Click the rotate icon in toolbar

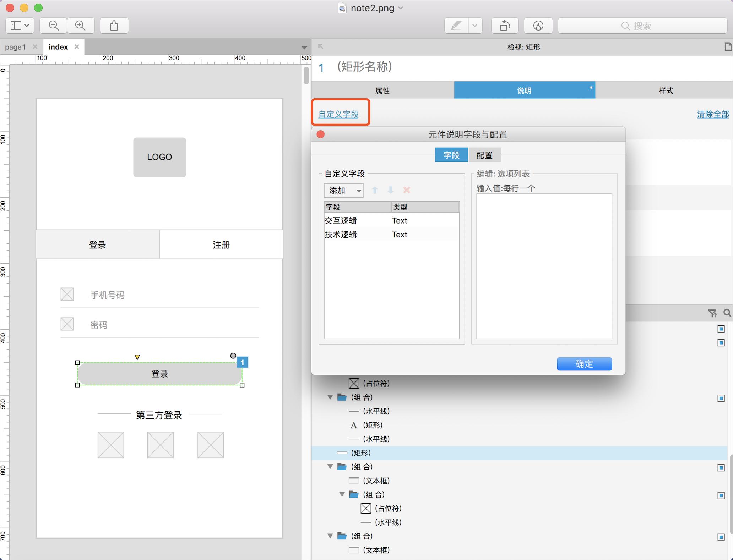[505, 26]
